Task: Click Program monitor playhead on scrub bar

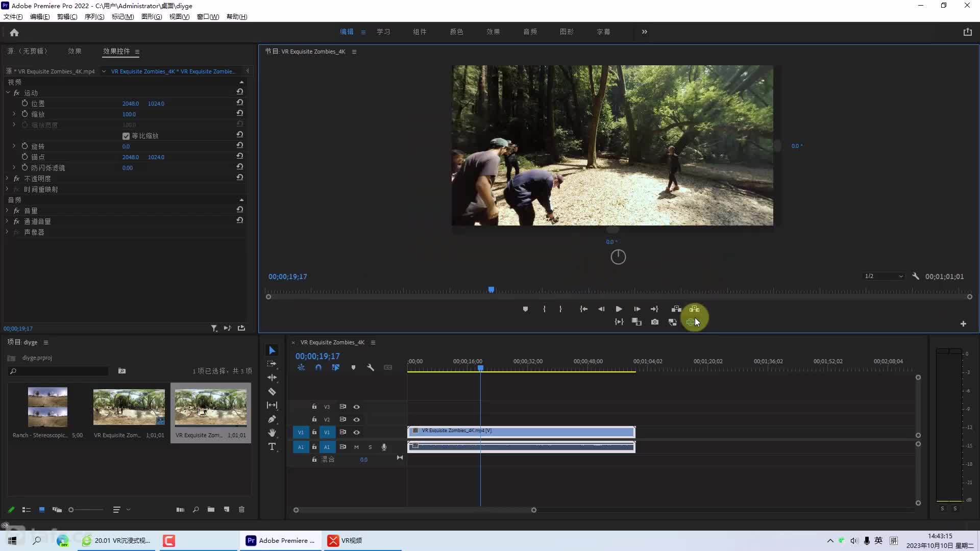Action: point(491,290)
